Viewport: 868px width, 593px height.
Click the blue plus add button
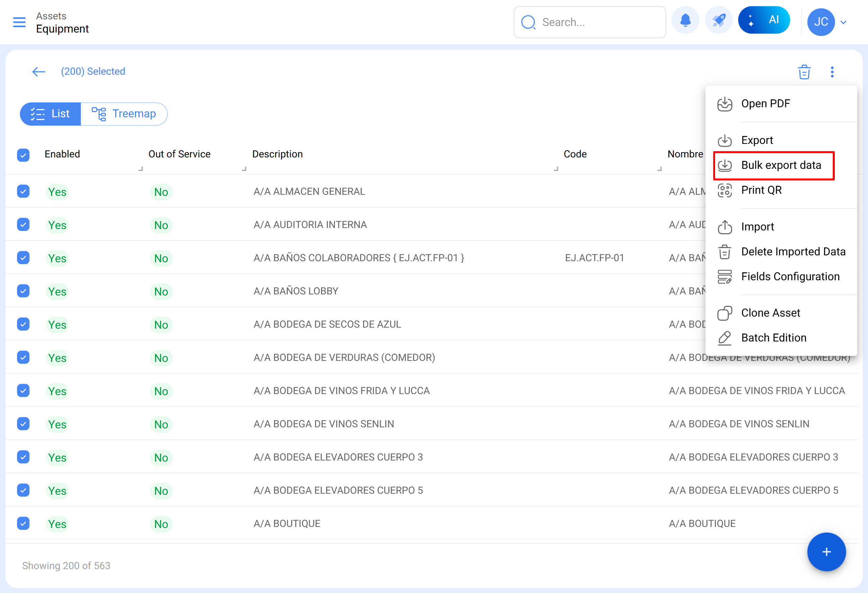tap(826, 551)
